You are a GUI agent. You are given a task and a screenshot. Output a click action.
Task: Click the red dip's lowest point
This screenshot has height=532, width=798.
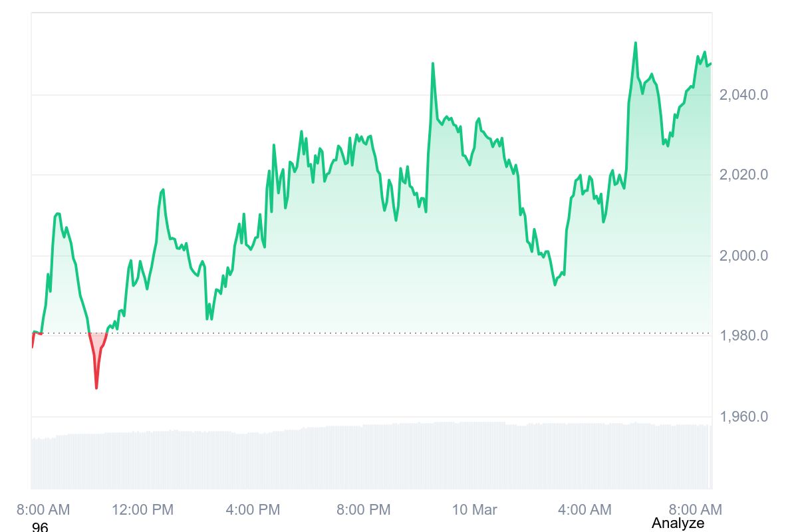[x=96, y=387]
